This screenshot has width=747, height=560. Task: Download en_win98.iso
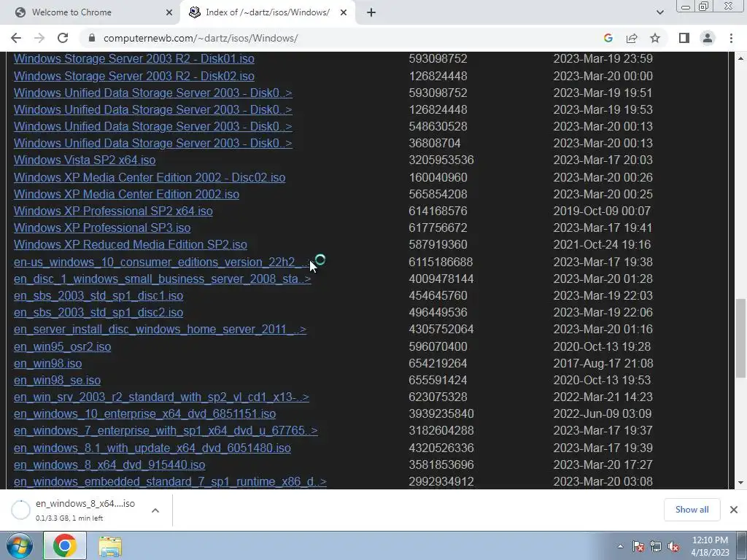pos(47,363)
